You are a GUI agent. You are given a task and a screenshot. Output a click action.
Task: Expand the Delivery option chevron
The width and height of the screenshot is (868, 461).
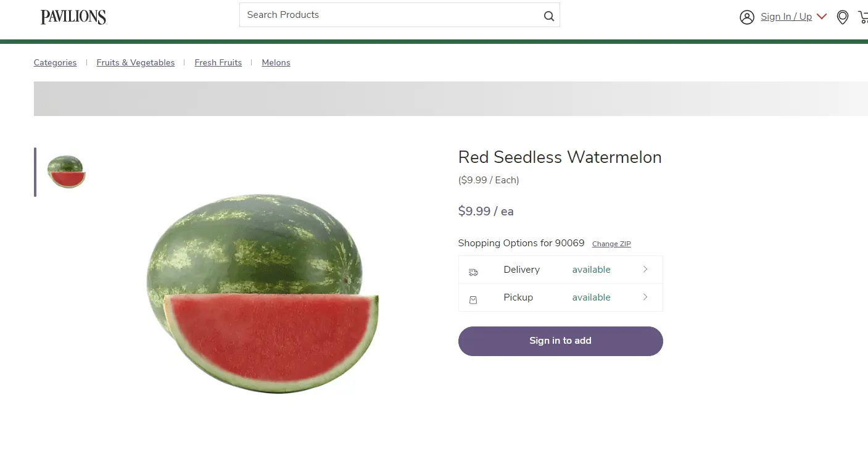(x=645, y=269)
